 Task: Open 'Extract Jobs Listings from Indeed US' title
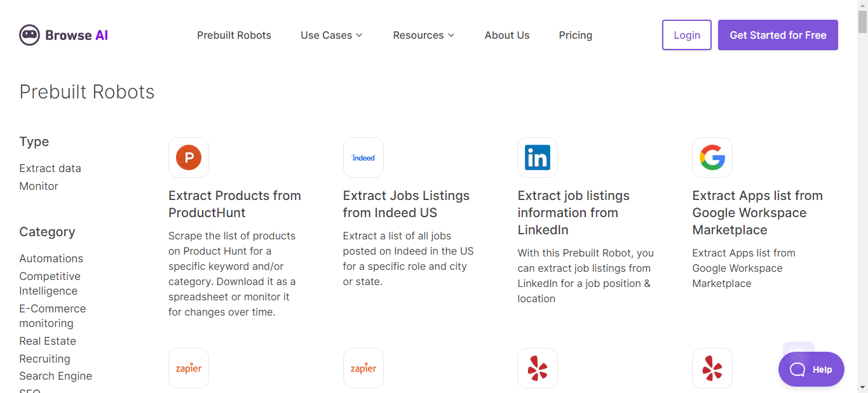[x=407, y=204]
